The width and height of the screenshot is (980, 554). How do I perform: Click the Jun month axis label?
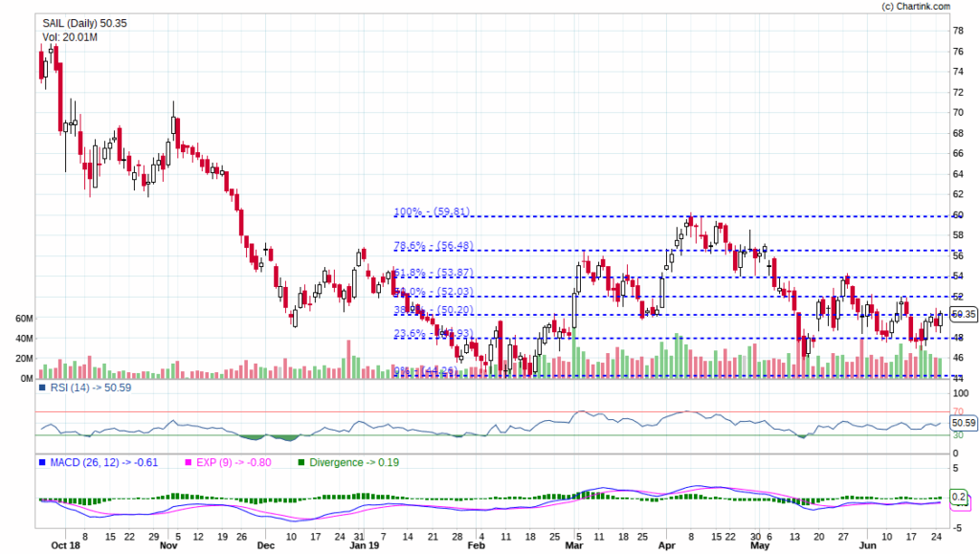click(867, 545)
